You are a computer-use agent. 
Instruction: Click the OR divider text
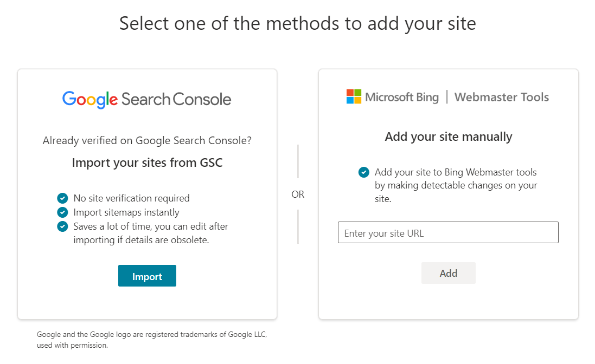point(298,194)
